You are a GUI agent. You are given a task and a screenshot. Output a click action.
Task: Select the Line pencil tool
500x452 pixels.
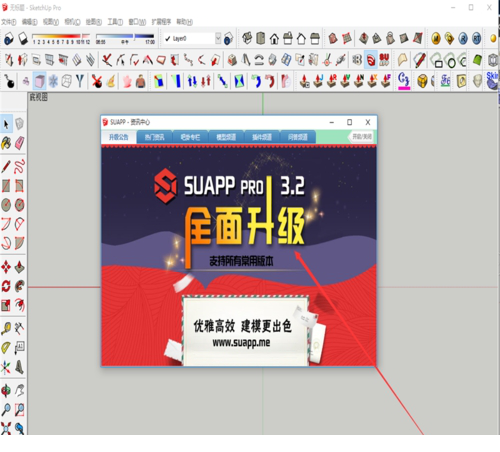click(6, 166)
